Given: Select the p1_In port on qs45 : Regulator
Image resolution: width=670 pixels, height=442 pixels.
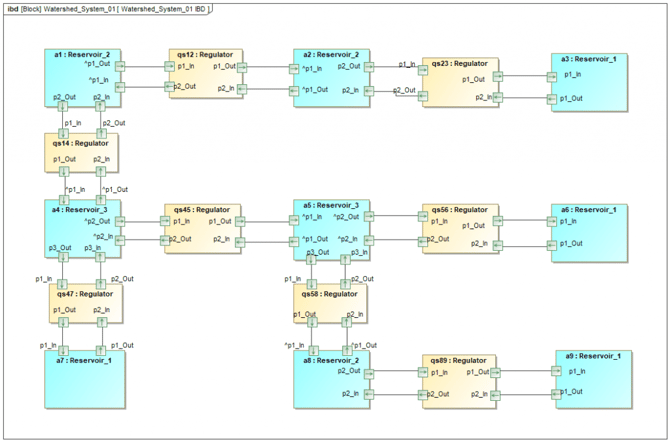Looking at the screenshot, I should tap(165, 221).
